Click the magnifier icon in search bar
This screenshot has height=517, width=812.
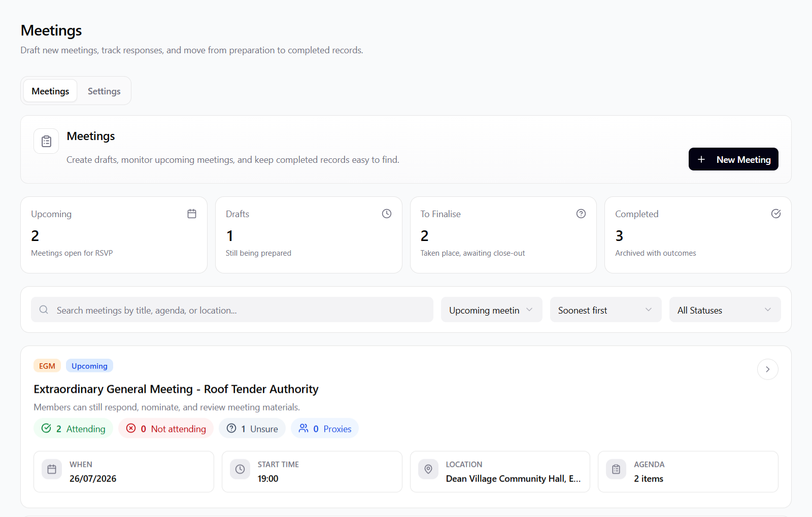[x=44, y=309]
